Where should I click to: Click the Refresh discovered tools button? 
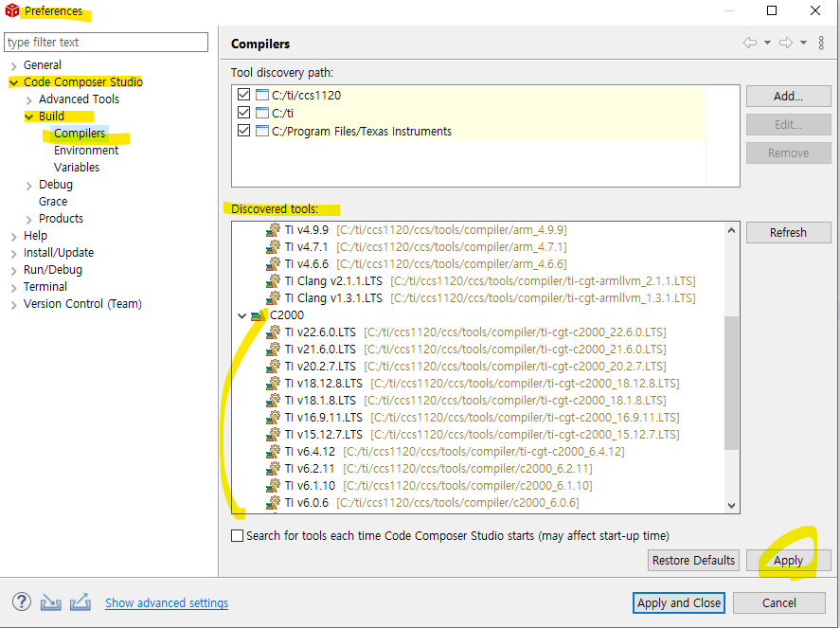788,233
